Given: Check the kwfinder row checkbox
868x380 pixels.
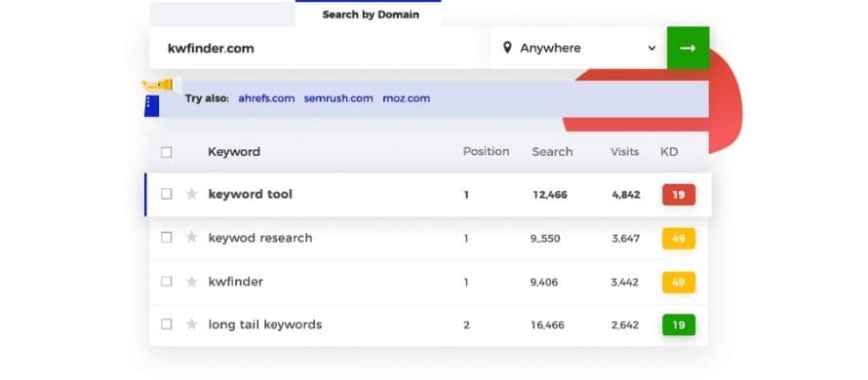Looking at the screenshot, I should point(166,282).
